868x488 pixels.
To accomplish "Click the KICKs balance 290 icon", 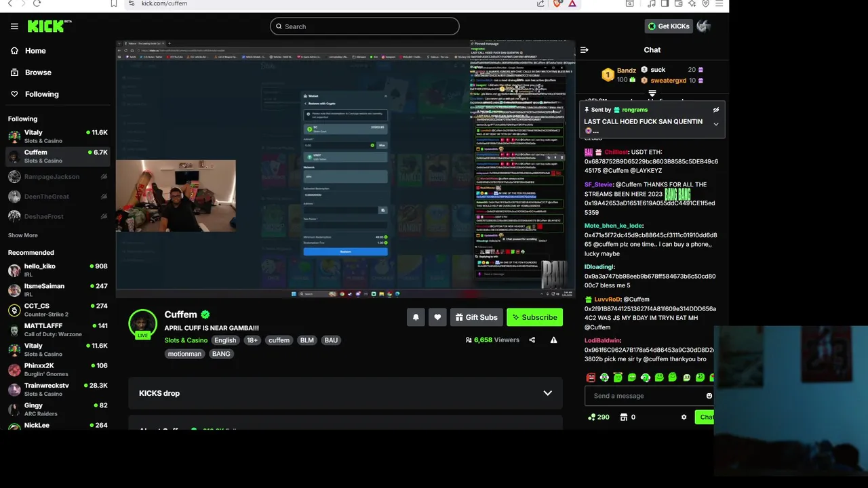I will click(598, 418).
